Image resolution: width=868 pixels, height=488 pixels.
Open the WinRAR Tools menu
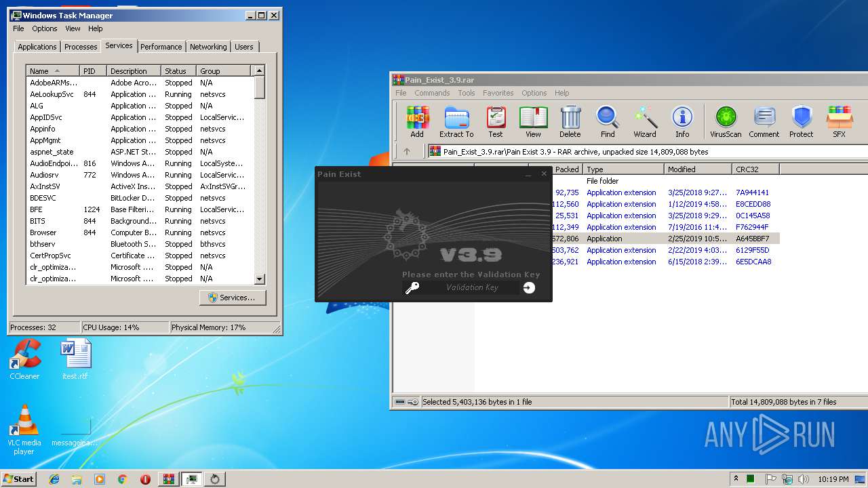click(467, 93)
